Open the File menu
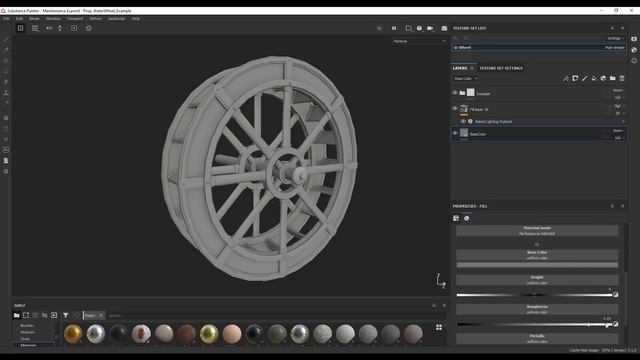Screen dimensions: 640x360 point(7,19)
